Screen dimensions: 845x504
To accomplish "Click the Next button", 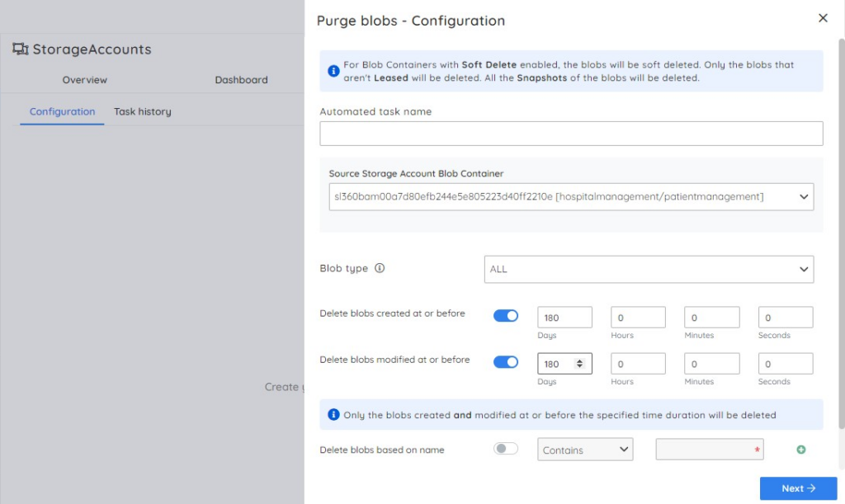I will 797,488.
